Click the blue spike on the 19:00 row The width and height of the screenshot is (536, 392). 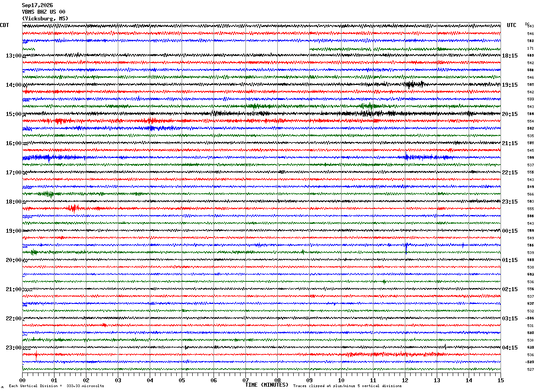[406, 247]
